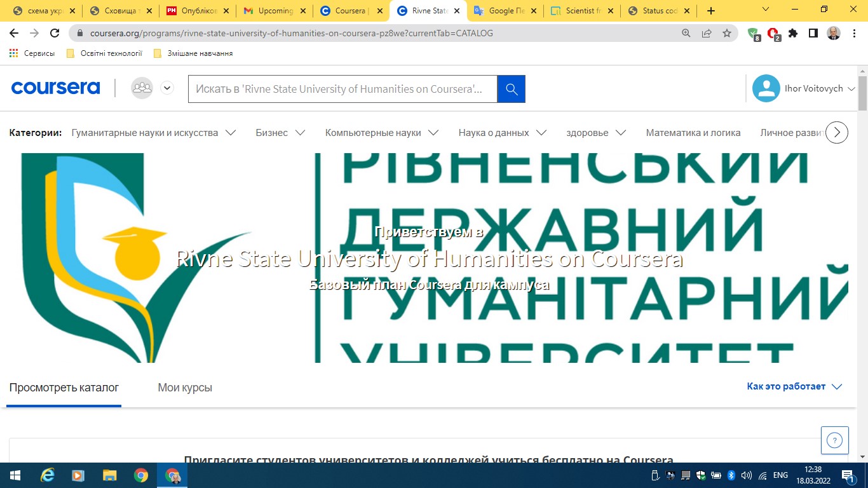Screen dimensions: 868x488
Task: Click the Bluetooth tray icon
Action: coord(731,475)
